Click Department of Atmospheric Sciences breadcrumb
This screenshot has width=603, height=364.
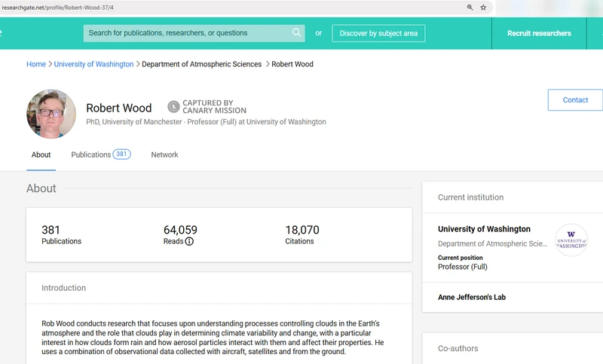click(x=201, y=64)
